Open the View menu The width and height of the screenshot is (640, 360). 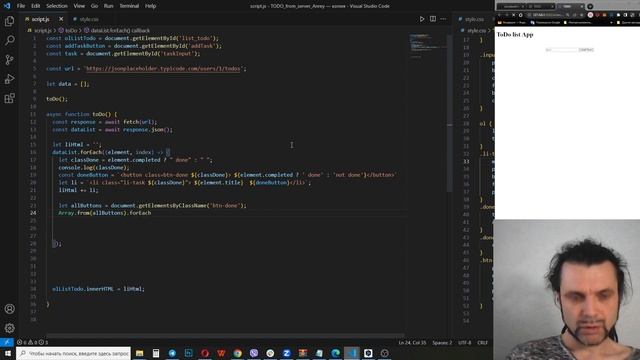pos(79,6)
